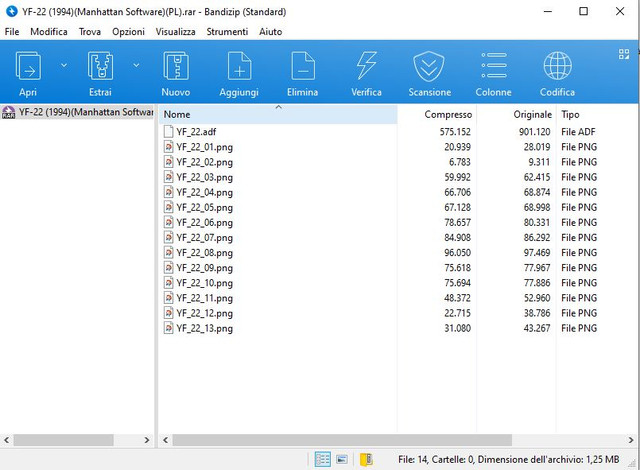
Task: Click the Bandizip title bar app icon
Action: 11,11
